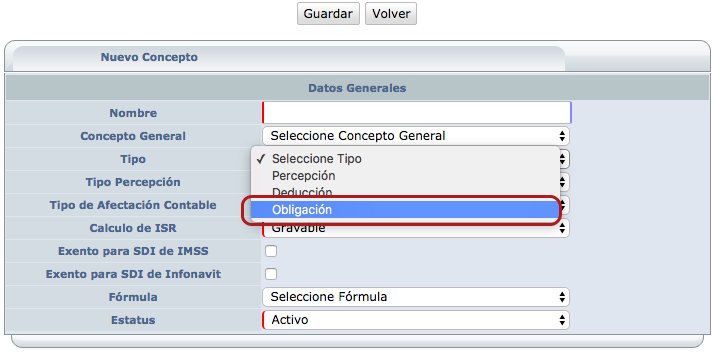Click the Concepto General stepper arrows icon
The width and height of the screenshot is (716, 360).
pos(562,136)
